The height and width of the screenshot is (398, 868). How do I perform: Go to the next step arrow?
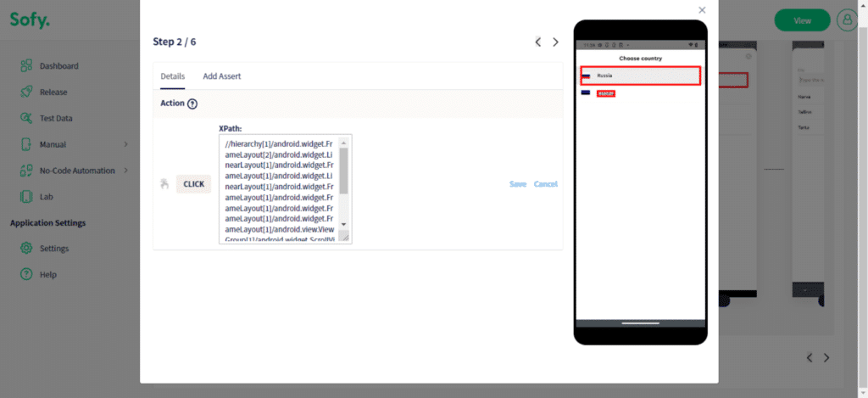tap(556, 42)
